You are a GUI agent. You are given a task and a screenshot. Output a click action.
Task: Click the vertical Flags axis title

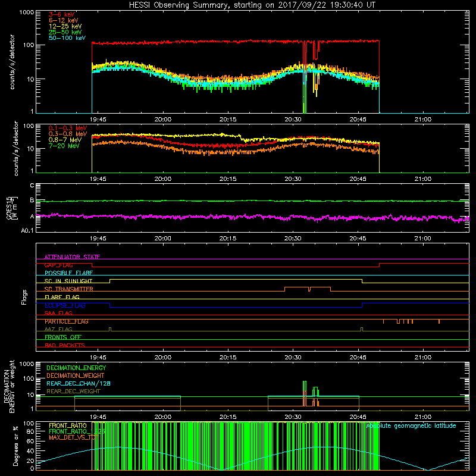pyautogui.click(x=24, y=297)
